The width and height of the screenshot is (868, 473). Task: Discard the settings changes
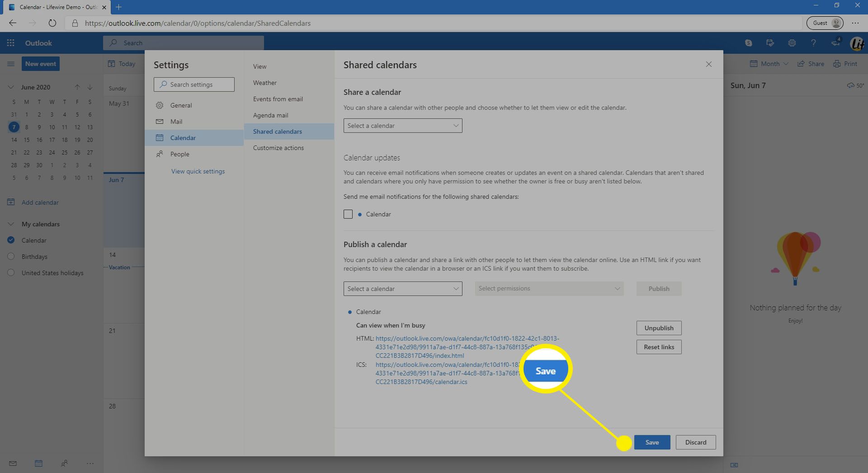click(696, 442)
